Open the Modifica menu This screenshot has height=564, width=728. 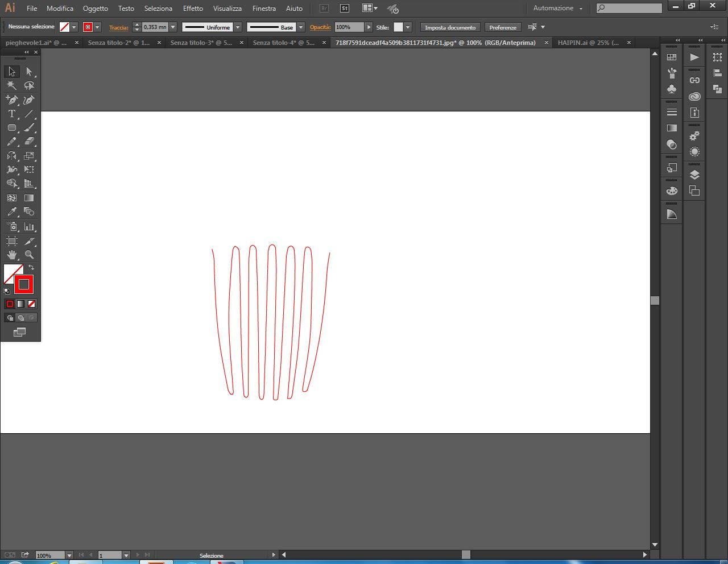(x=60, y=9)
